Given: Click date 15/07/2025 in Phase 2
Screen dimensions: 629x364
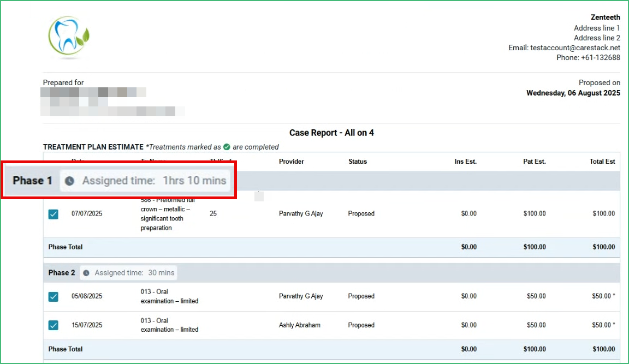Looking at the screenshot, I should pos(87,325).
